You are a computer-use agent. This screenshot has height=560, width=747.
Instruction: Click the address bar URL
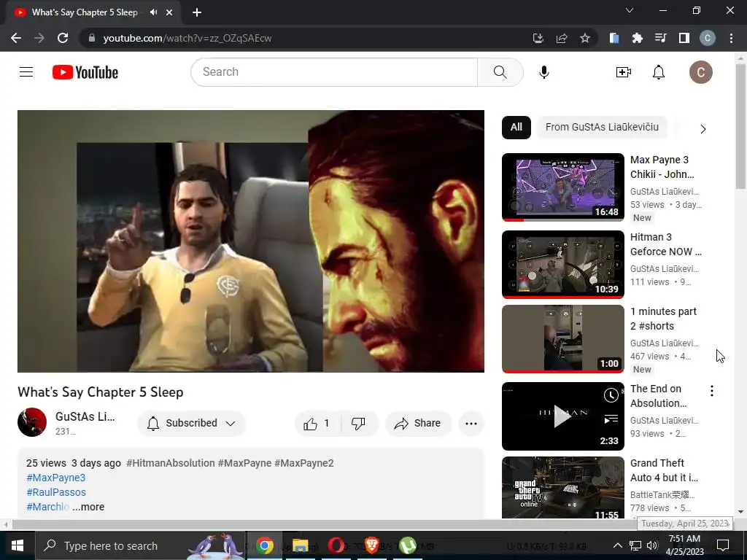(x=187, y=38)
